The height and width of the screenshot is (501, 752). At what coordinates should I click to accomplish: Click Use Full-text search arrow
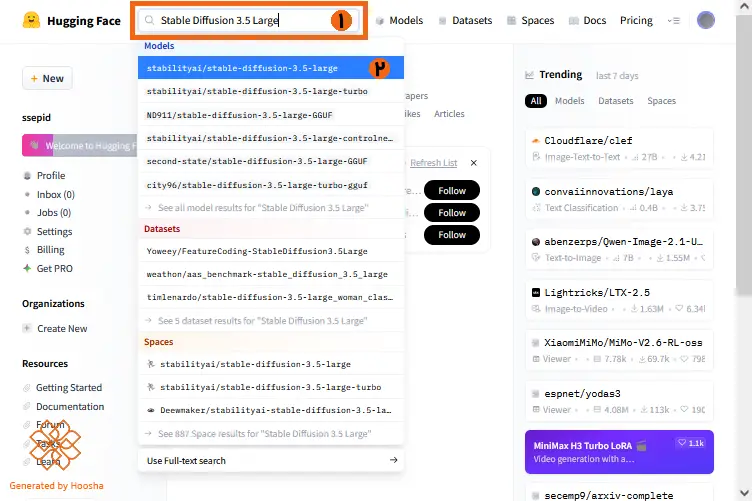393,460
